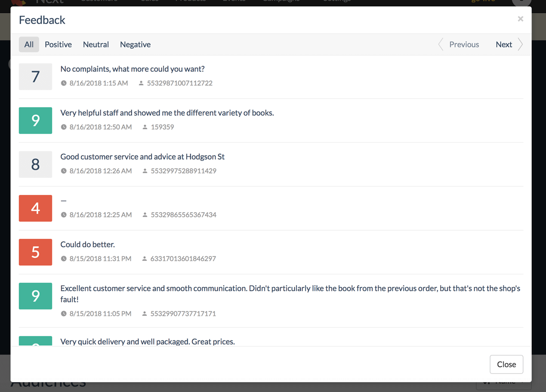
Task: Click green 9 badge for excellent customer service
Action: coord(35,296)
